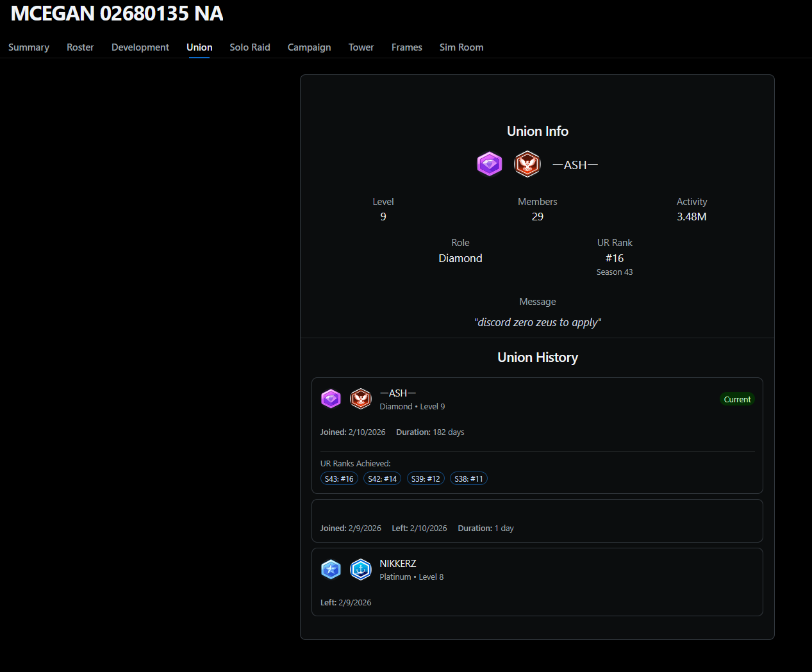Select the S38: #11 rank chip
This screenshot has height=672, width=812.
[x=468, y=479]
